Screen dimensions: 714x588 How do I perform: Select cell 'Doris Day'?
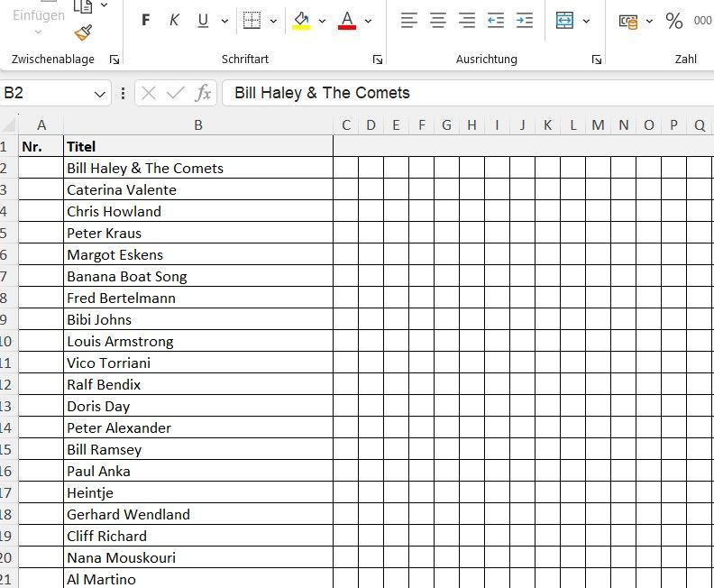tap(198, 405)
